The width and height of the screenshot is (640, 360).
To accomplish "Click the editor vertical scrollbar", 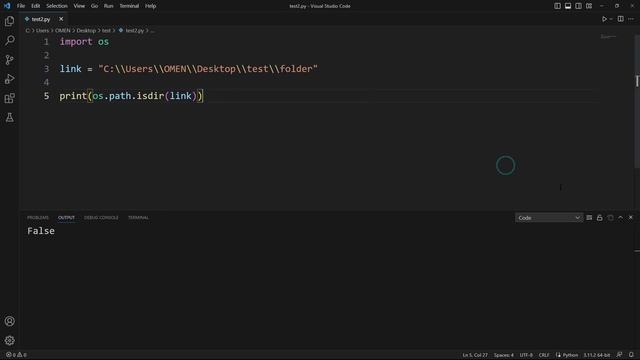I will 637,101.
